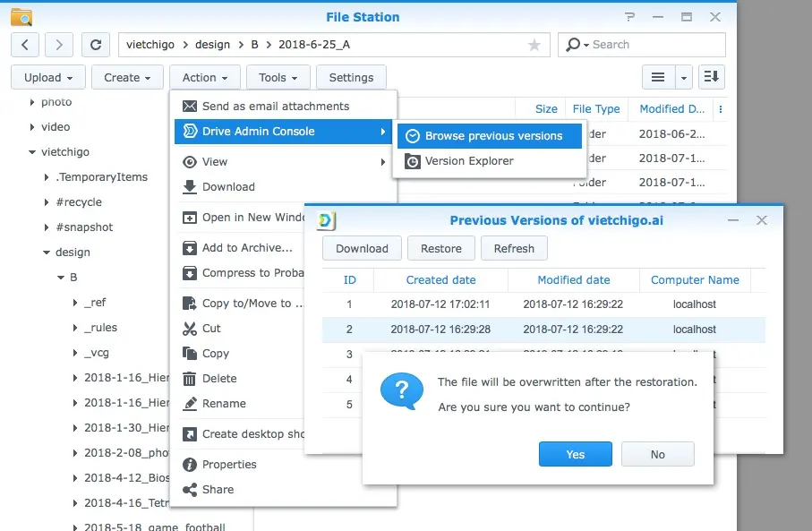Add path to favorites with star icon
This screenshot has height=531, width=812.
pyautogui.click(x=534, y=45)
